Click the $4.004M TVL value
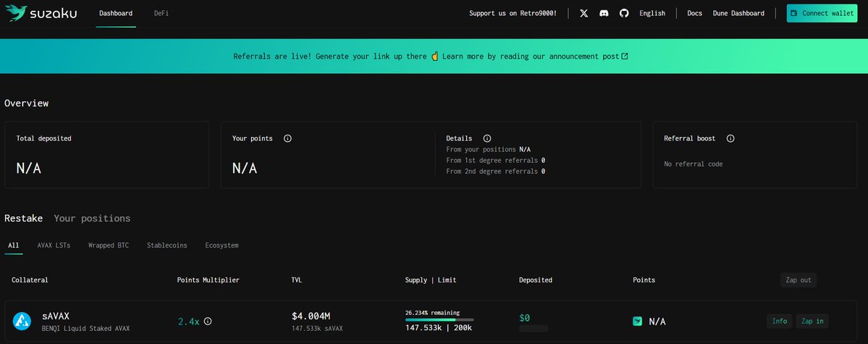 pos(311,316)
